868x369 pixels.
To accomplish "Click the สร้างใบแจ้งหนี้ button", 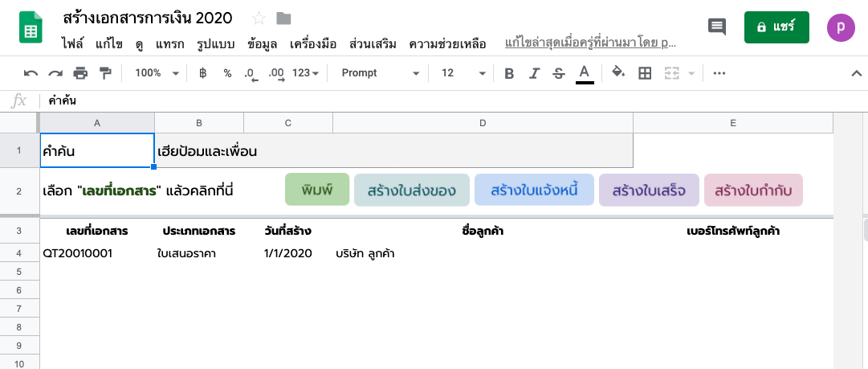I will tap(534, 190).
